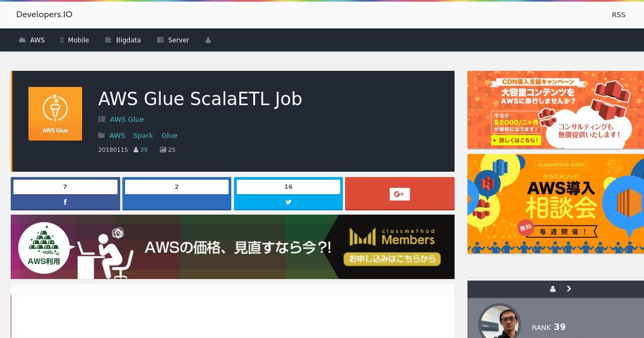This screenshot has height=338, width=644.
Task: Open the AWS tag link
Action: [x=117, y=135]
